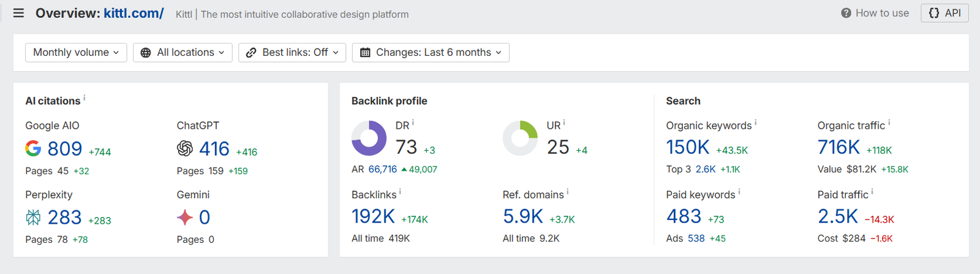980x274 pixels.
Task: Open the Ads 538 link
Action: (x=696, y=238)
